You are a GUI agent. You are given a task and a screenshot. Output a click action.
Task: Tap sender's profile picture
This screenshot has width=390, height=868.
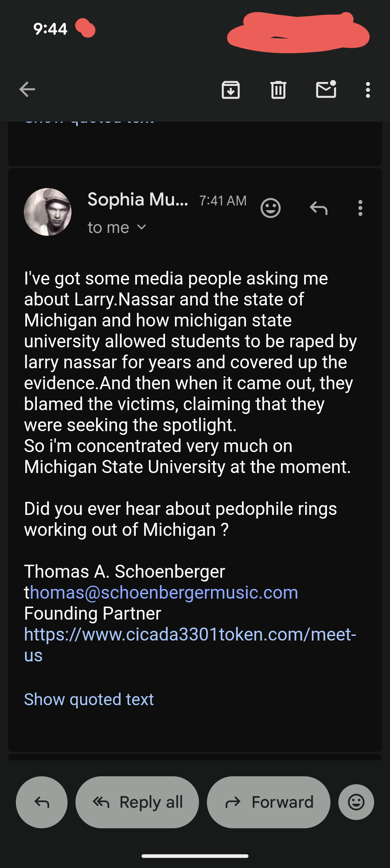pos(48,212)
